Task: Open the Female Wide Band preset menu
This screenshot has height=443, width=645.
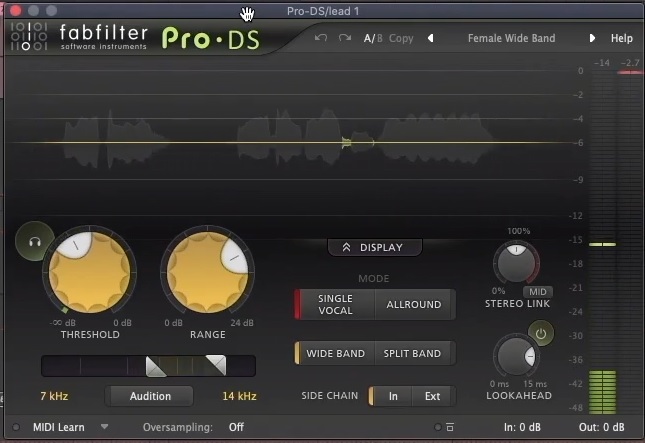Action: [x=511, y=38]
